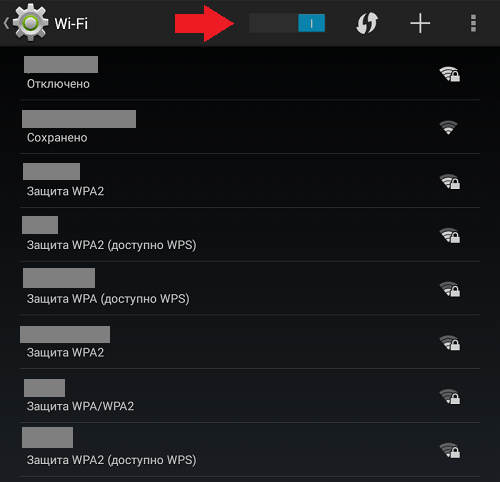This screenshot has height=482, width=500.
Task: Tap signal icon of first Защита WPA2 network
Action: [x=449, y=182]
